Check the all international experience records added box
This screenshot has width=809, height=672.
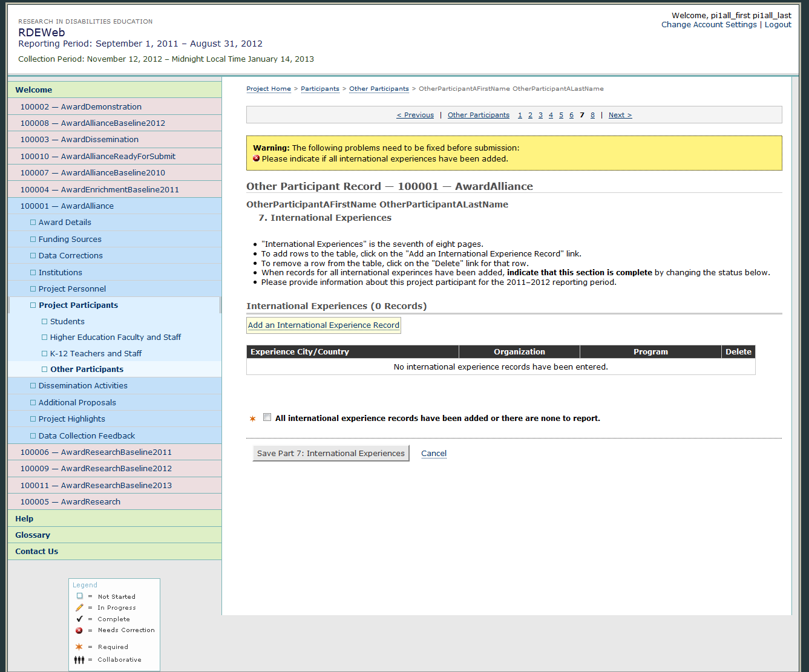[x=267, y=417]
